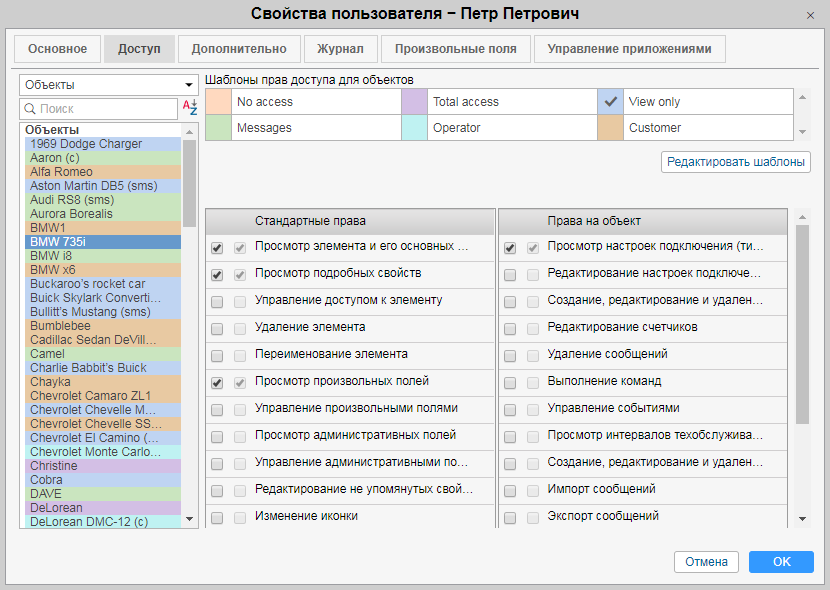Click the A-Z sort icon beside search

pyautogui.click(x=189, y=108)
